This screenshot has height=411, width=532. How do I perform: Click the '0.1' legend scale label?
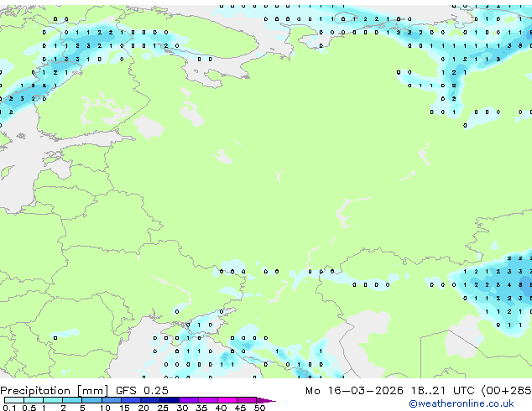pyautogui.click(x=9, y=408)
